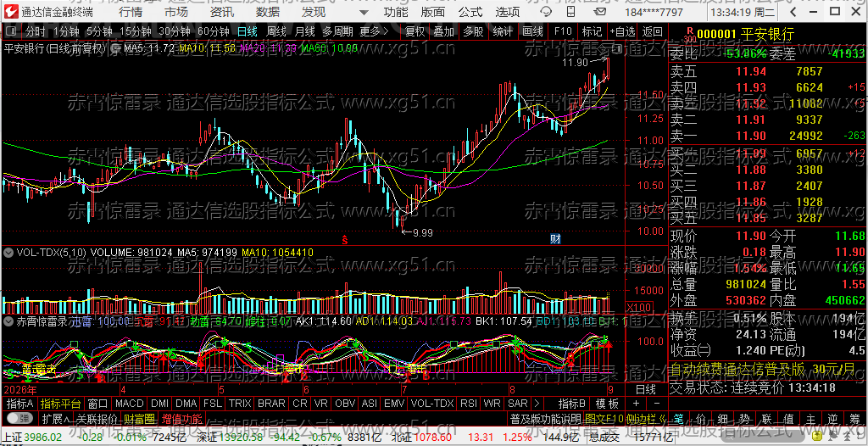Open the 数据 menu
868x446 pixels.
268,12
